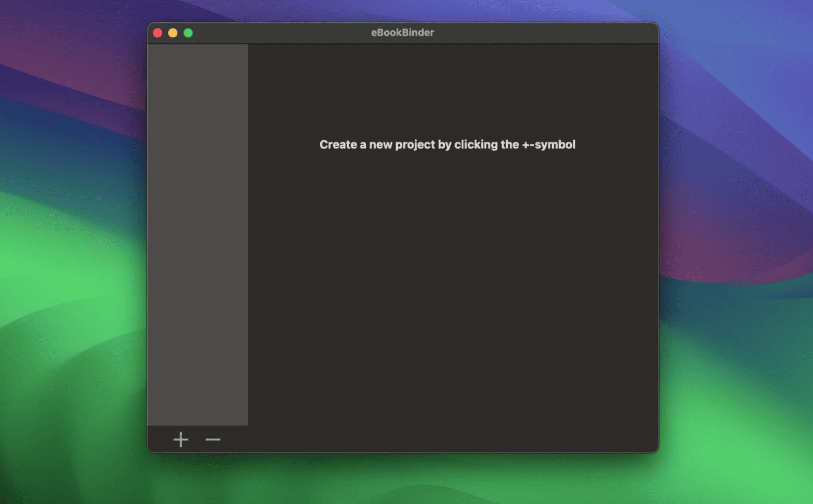Click the 'Create a new project' hint text
This screenshot has height=504, width=813.
click(x=447, y=145)
